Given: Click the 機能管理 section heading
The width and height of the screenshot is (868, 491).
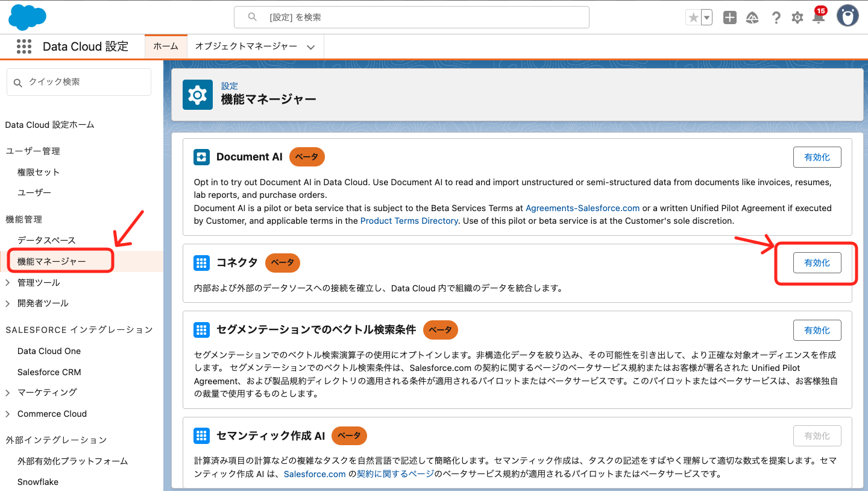Looking at the screenshot, I should [24, 220].
